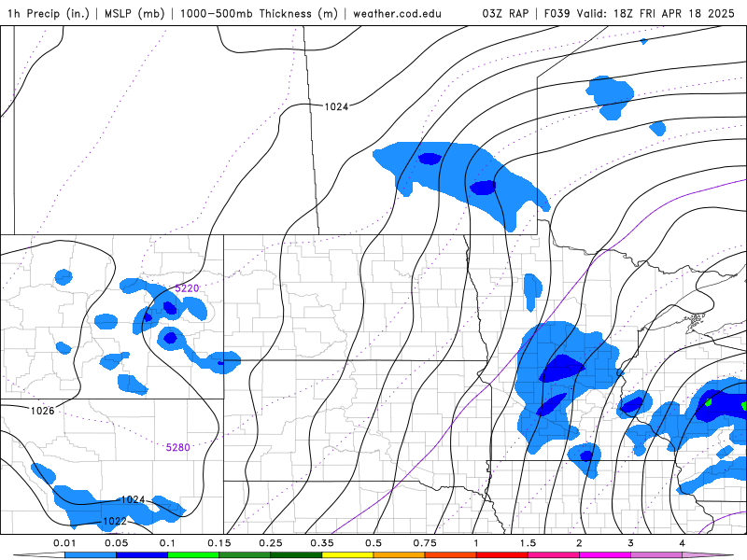
Task: Click the '03Z RAP' model run label
Action: (x=505, y=13)
